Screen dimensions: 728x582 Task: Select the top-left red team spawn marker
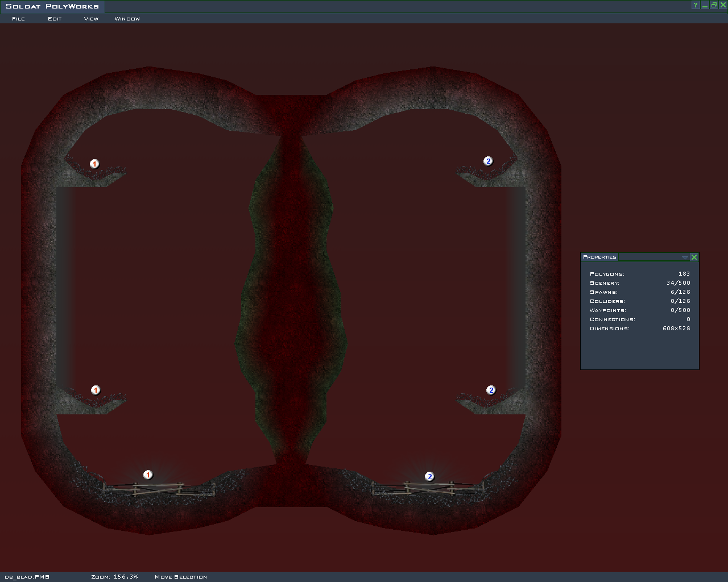(x=94, y=164)
